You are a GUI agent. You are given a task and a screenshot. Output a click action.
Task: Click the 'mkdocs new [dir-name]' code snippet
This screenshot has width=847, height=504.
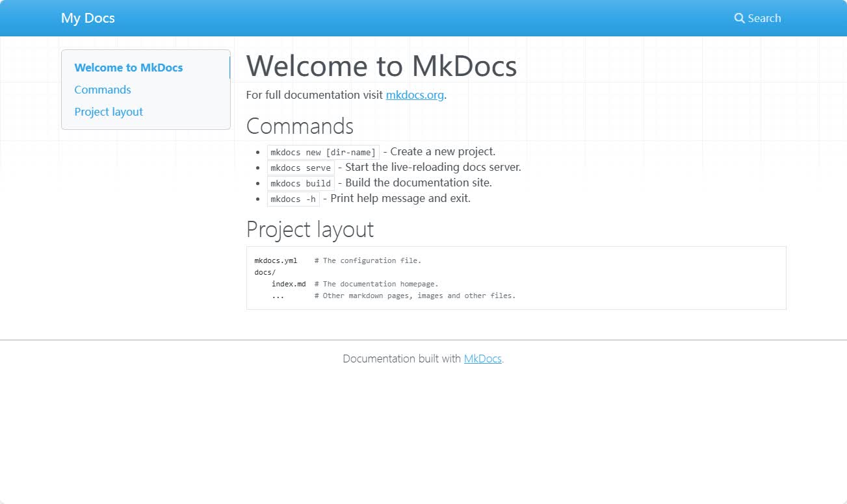pos(323,152)
